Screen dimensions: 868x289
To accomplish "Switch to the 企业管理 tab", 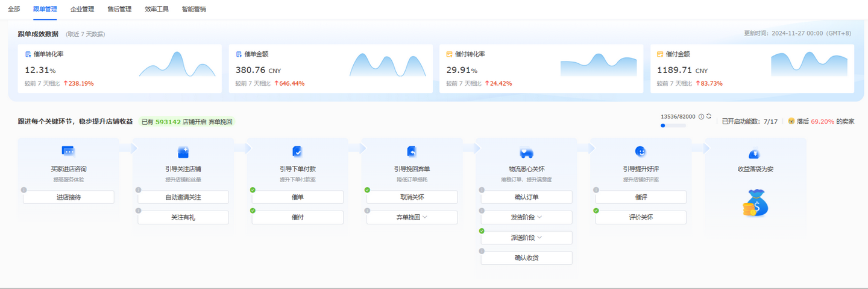I will 82,9.
